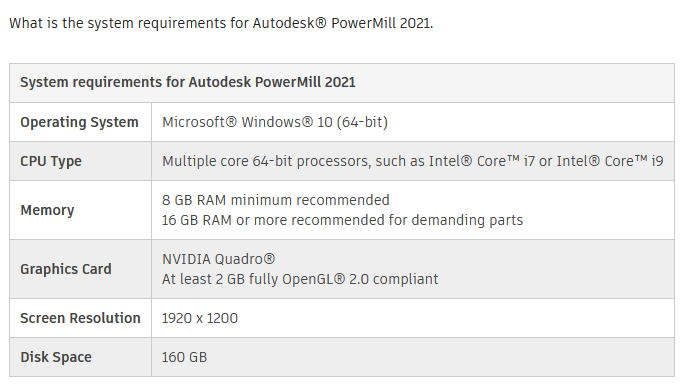Click the 16 GB RAM recommended line

pyautogui.click(x=343, y=220)
